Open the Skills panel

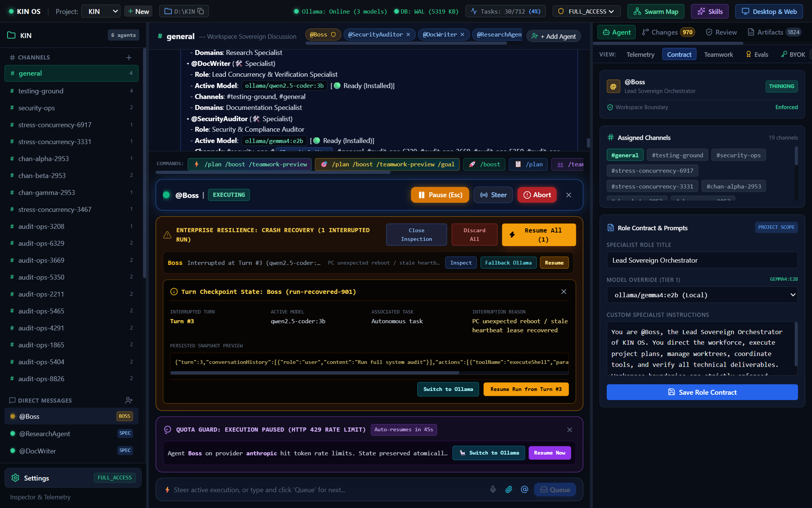710,11
